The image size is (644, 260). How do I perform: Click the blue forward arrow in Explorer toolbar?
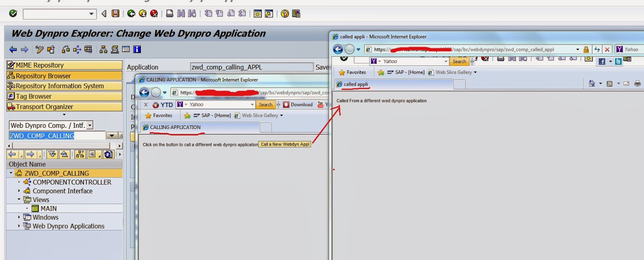25,49
